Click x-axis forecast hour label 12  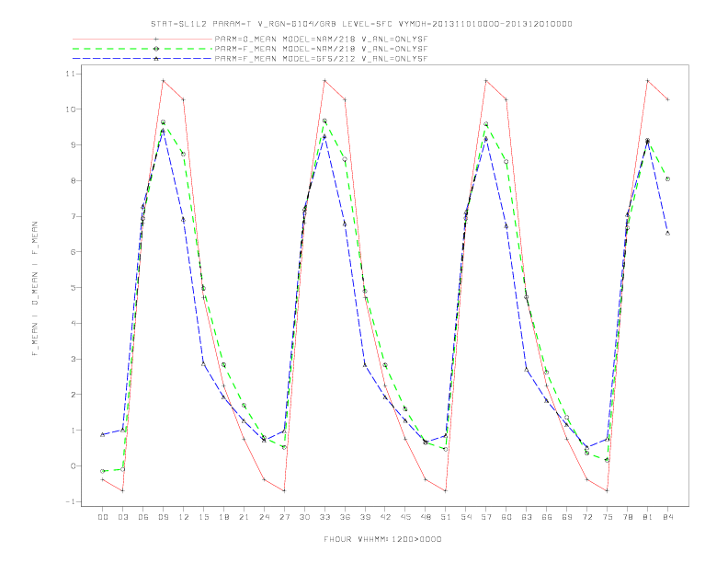[x=184, y=517]
